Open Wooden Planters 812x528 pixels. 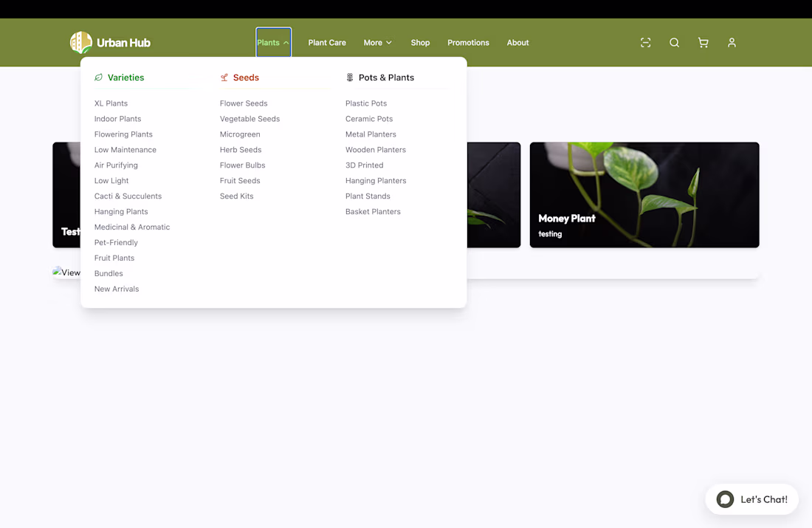click(376, 150)
